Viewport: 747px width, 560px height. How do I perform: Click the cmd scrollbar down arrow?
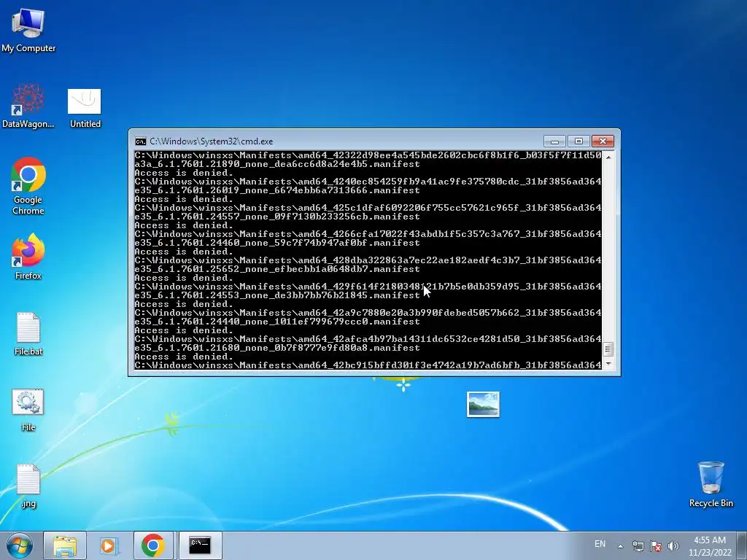[608, 365]
